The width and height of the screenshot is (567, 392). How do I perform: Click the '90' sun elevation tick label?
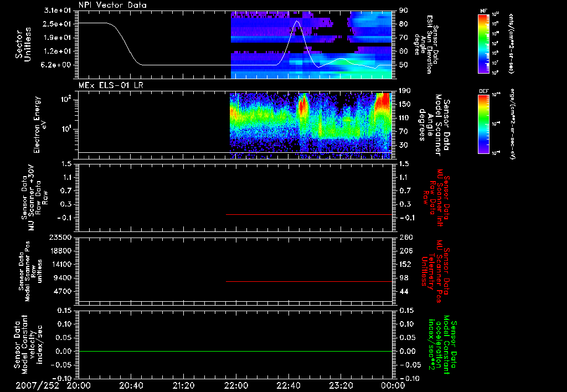pos(404,11)
